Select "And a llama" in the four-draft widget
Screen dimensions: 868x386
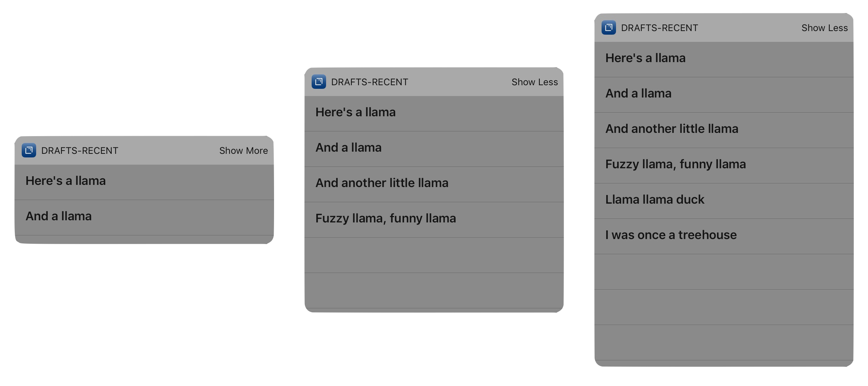tap(349, 148)
